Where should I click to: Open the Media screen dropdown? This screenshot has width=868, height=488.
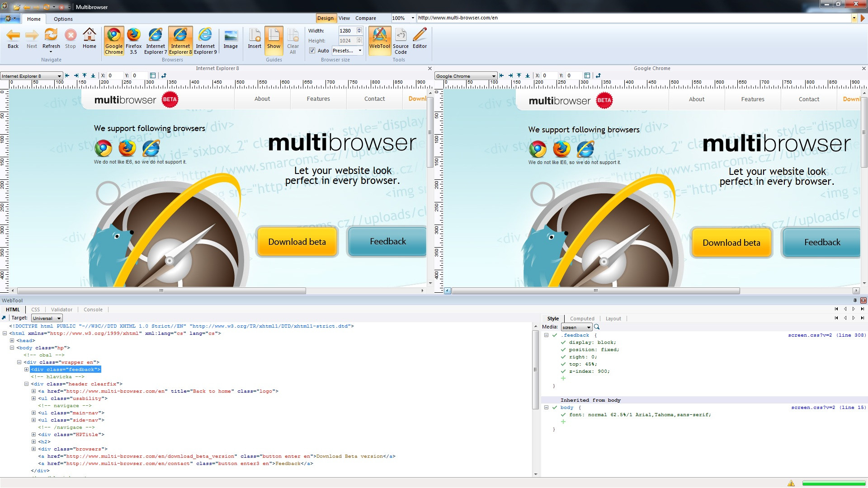(x=576, y=327)
